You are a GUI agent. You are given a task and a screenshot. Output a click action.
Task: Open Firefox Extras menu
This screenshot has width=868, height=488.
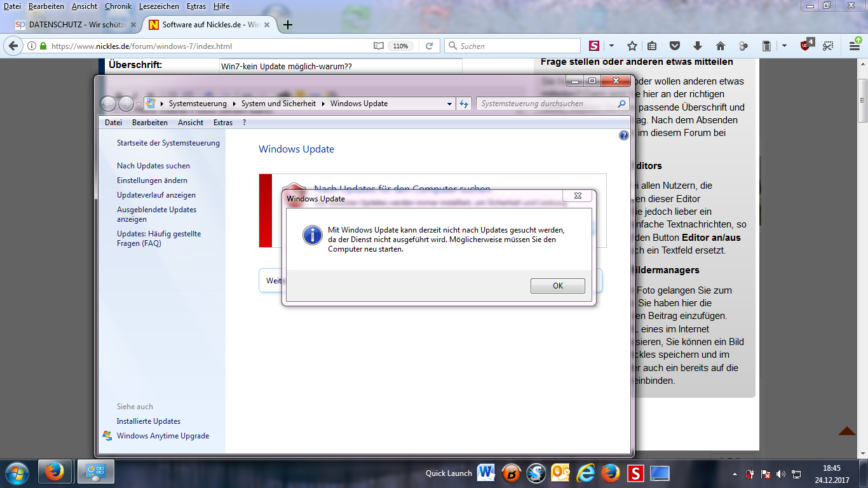(196, 6)
